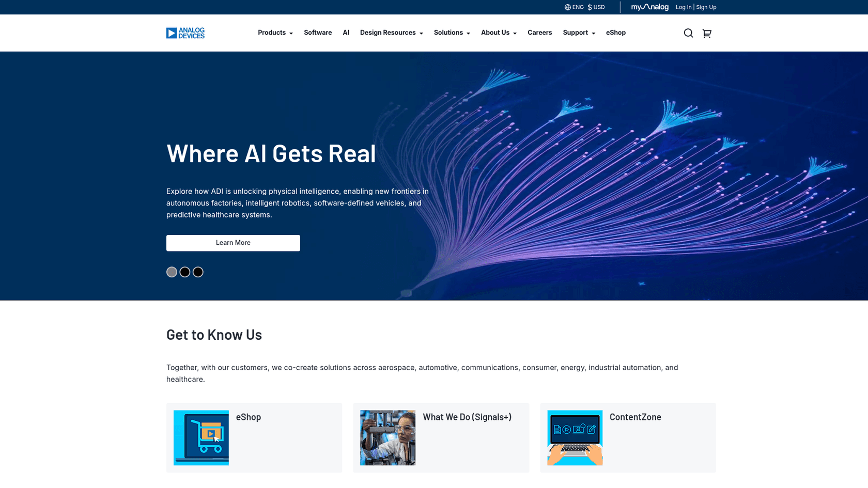Click the eShop cart illustration thumbnail

[x=201, y=438]
